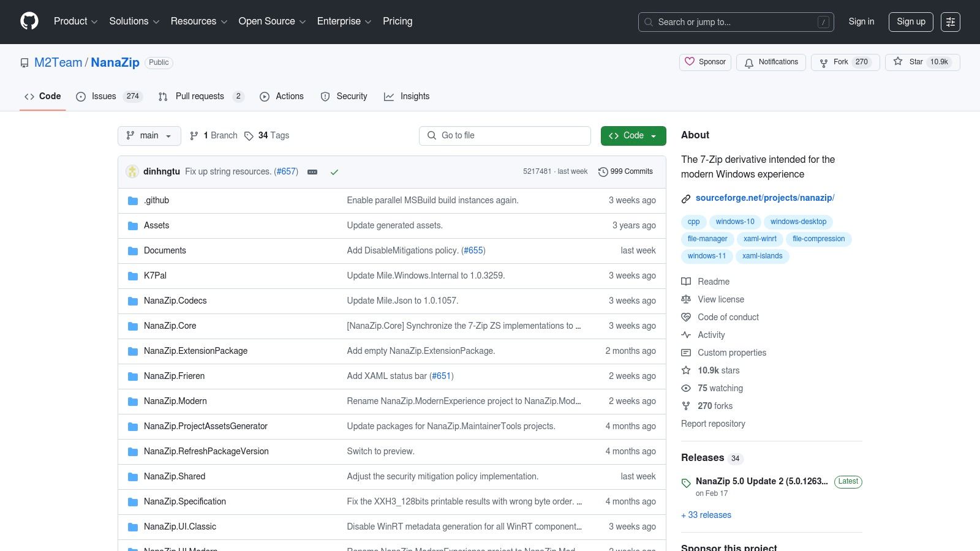
Task: Open the NanaZip.Shared folder
Action: pyautogui.click(x=175, y=476)
